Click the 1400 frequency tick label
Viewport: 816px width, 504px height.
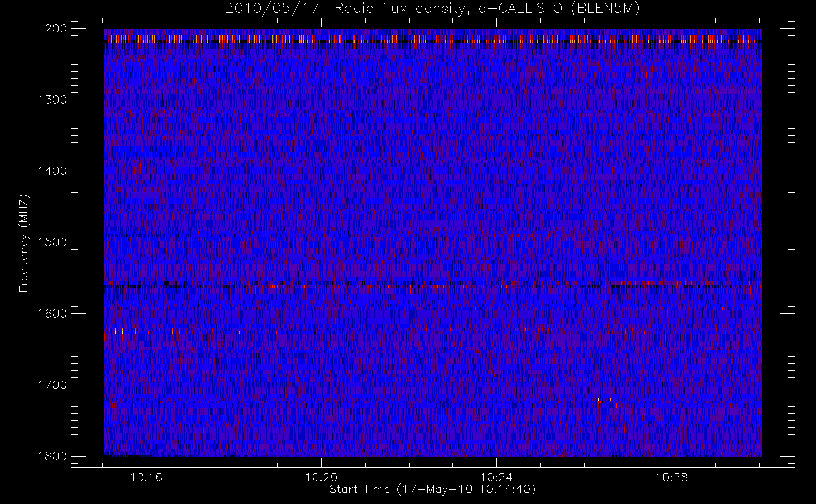click(x=52, y=171)
